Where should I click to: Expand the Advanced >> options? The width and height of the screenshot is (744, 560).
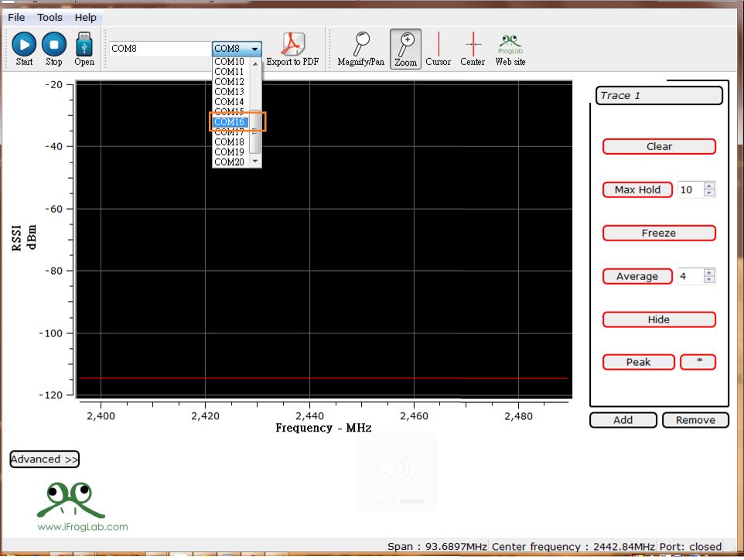44,459
